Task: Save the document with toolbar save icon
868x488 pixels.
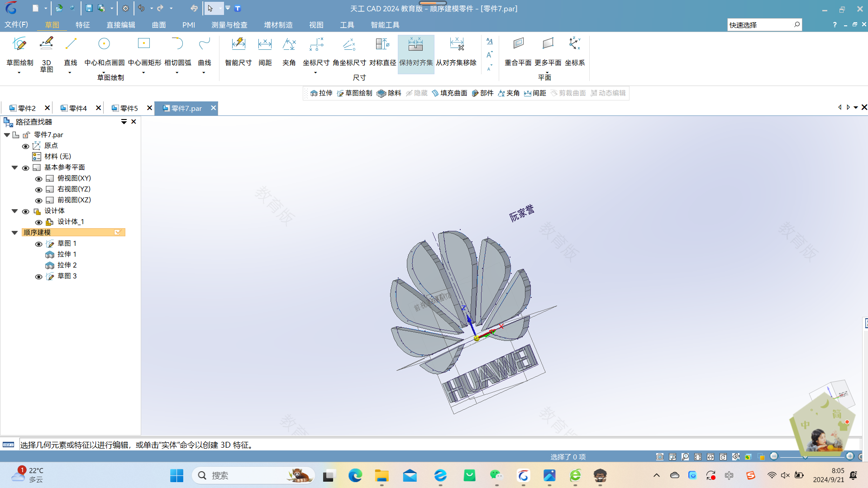Action: coord(89,8)
